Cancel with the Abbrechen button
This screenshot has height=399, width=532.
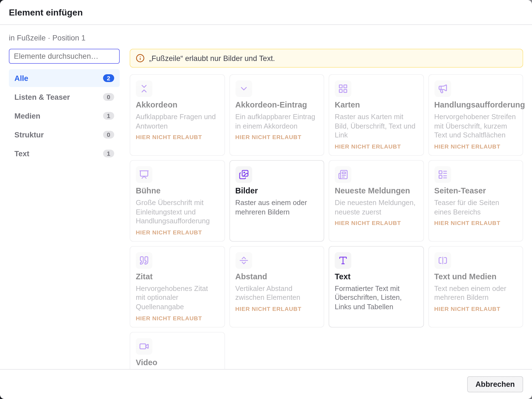tap(495, 384)
